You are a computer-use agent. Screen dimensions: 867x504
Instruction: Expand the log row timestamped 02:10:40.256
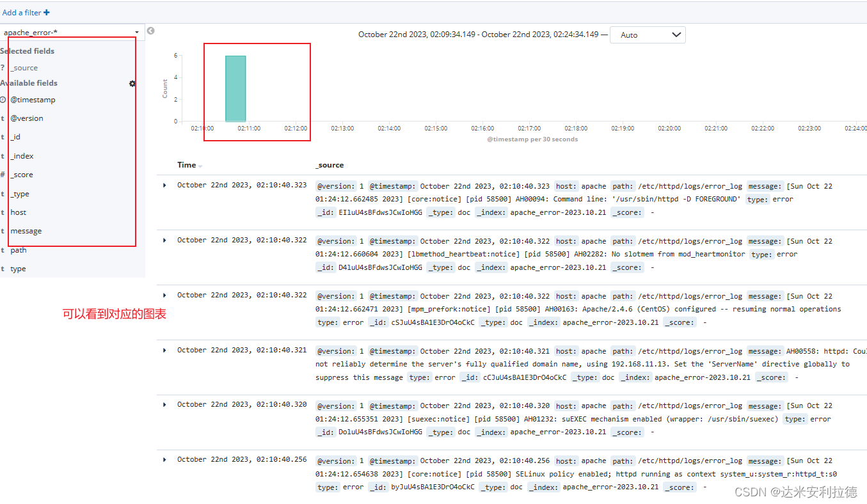tap(164, 459)
